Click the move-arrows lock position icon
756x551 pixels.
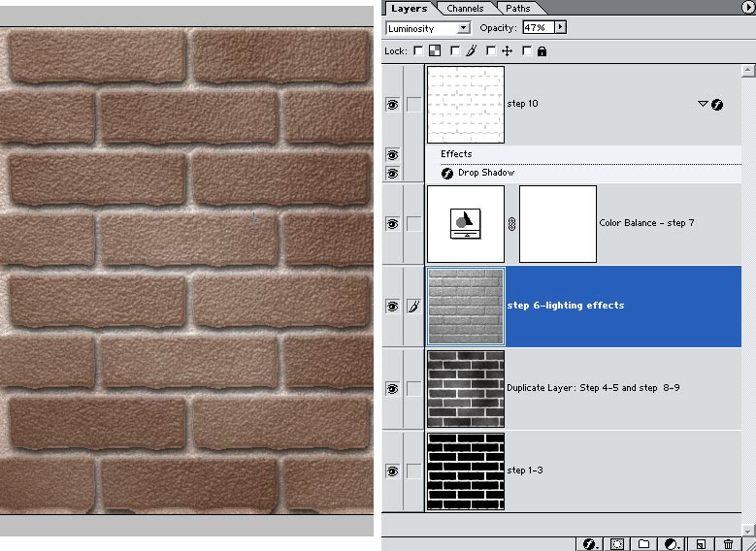(507, 50)
